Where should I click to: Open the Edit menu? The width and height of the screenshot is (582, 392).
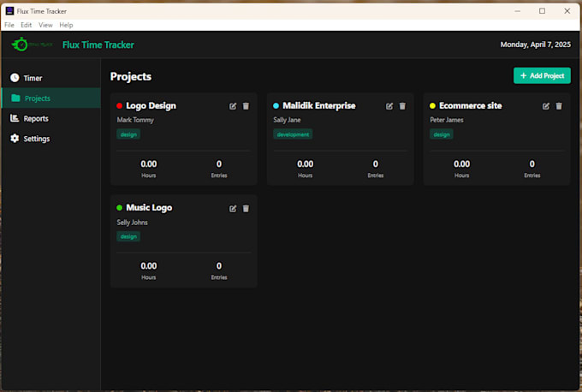point(26,25)
